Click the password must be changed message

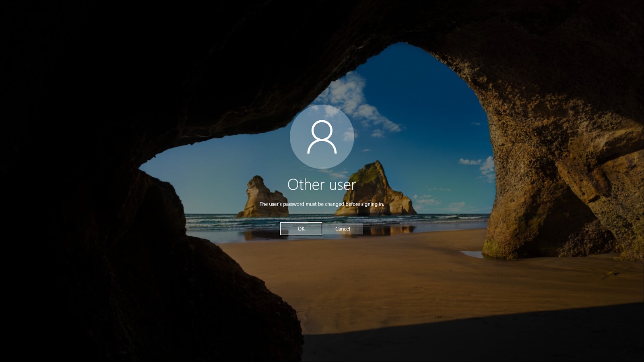(x=322, y=204)
